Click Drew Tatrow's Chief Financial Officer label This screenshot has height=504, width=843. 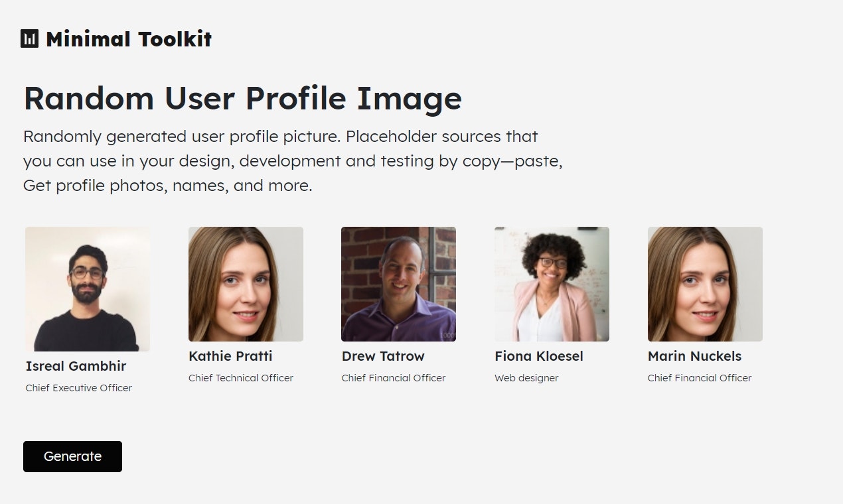click(393, 378)
